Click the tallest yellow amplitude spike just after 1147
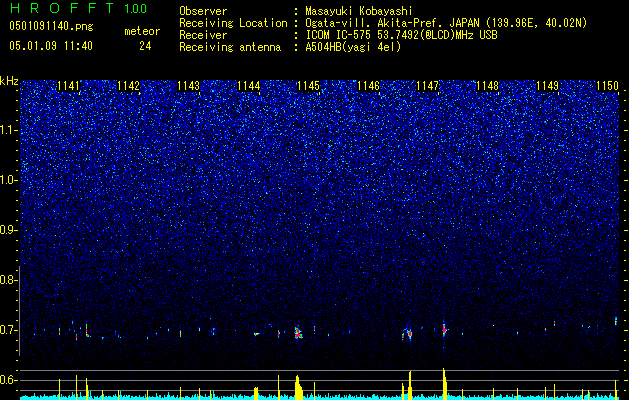Image resolution: width=629 pixels, height=400 pixels. point(444,384)
